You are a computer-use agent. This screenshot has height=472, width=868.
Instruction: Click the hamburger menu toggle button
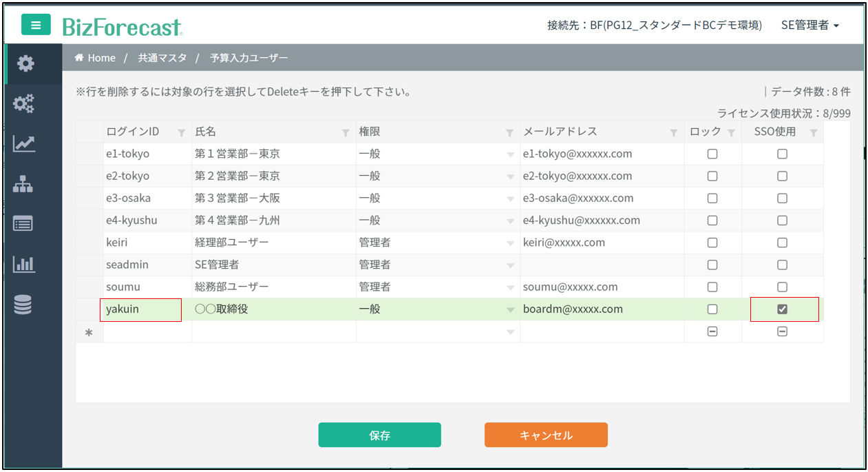click(x=36, y=25)
